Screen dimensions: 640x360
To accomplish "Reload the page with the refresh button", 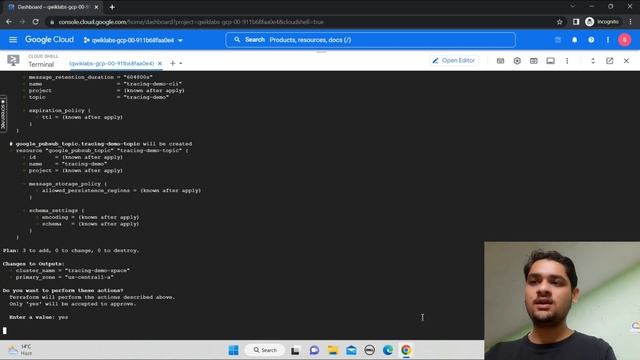I will [x=36, y=22].
